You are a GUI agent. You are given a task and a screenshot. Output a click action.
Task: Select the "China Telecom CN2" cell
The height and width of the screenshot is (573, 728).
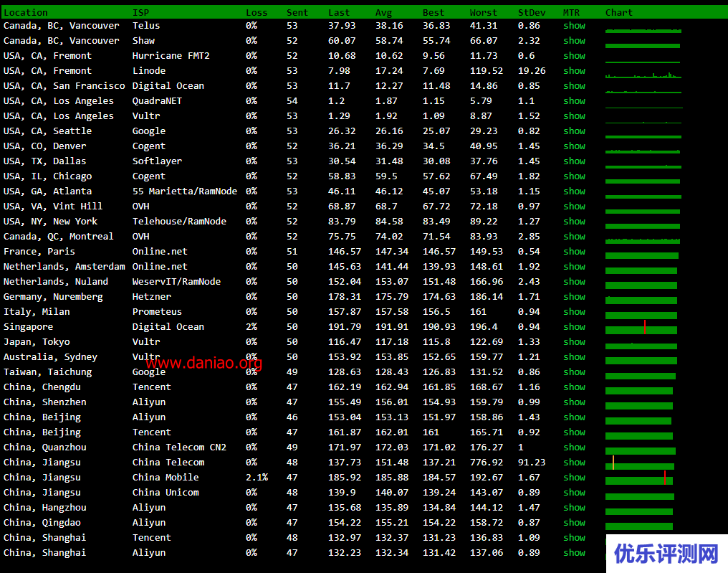click(179, 447)
